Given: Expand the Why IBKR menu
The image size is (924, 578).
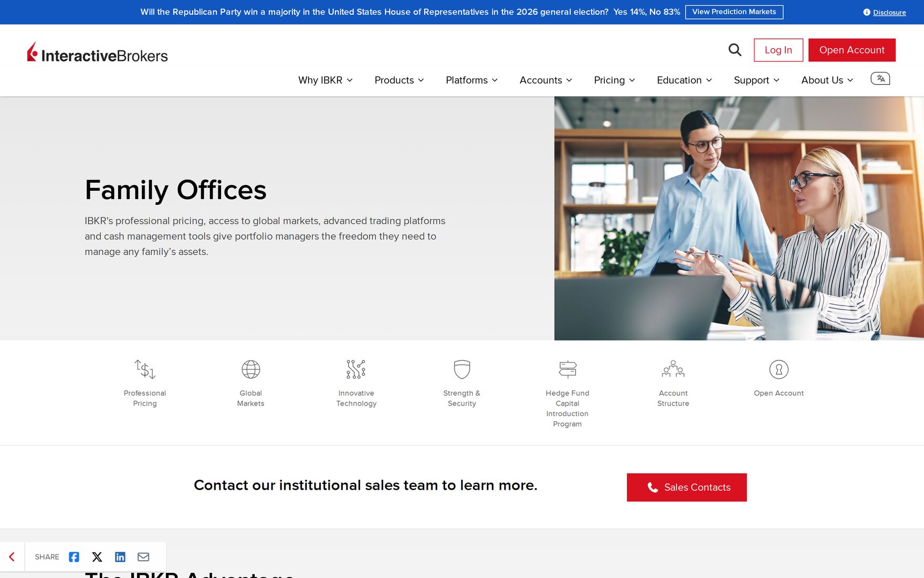Looking at the screenshot, I should pyautogui.click(x=325, y=80).
